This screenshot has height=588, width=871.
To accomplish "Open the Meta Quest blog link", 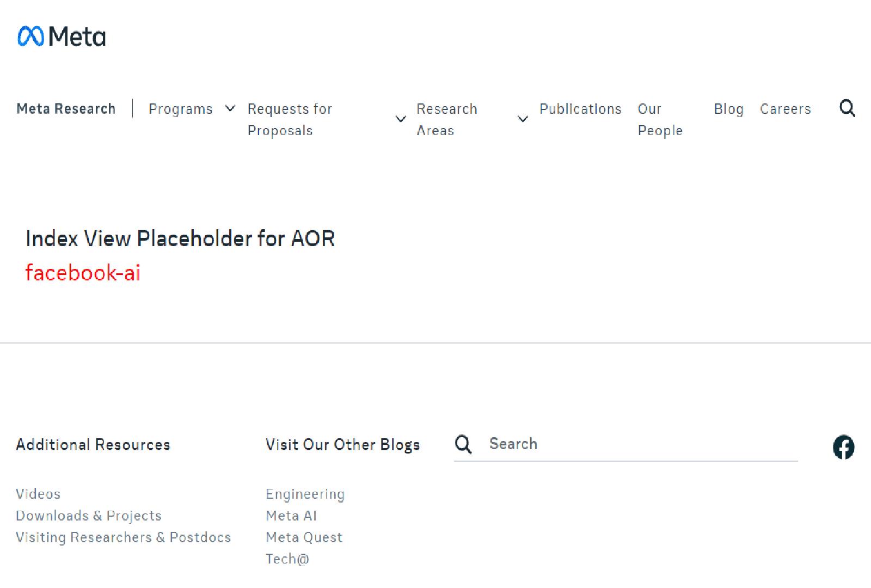I will click(304, 537).
